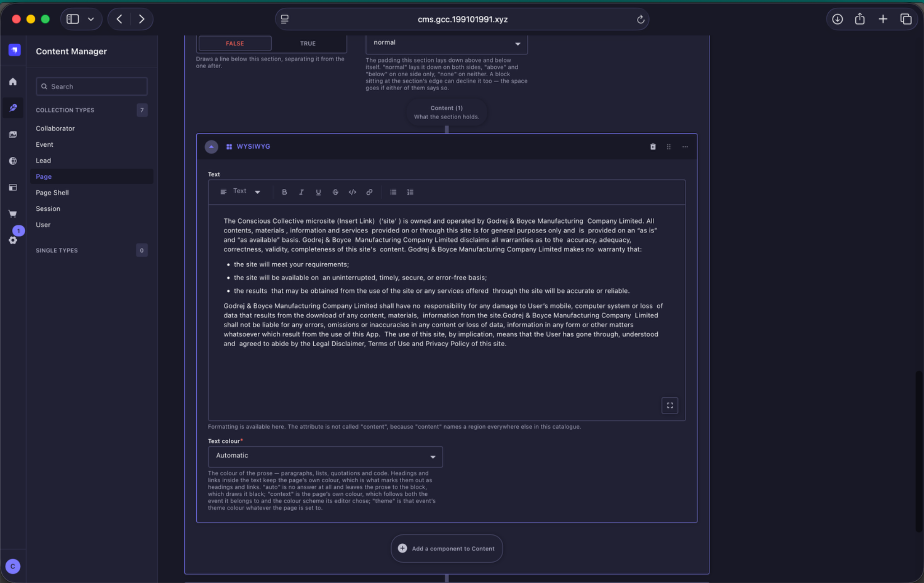The width and height of the screenshot is (924, 583).
Task: Open the Marketplace cart icon in the sidebar
Action: (x=13, y=214)
